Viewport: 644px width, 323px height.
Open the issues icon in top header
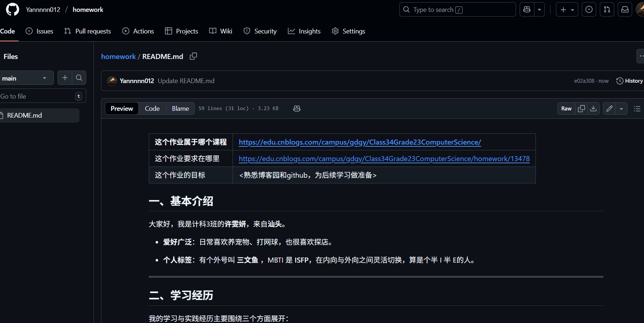click(589, 9)
